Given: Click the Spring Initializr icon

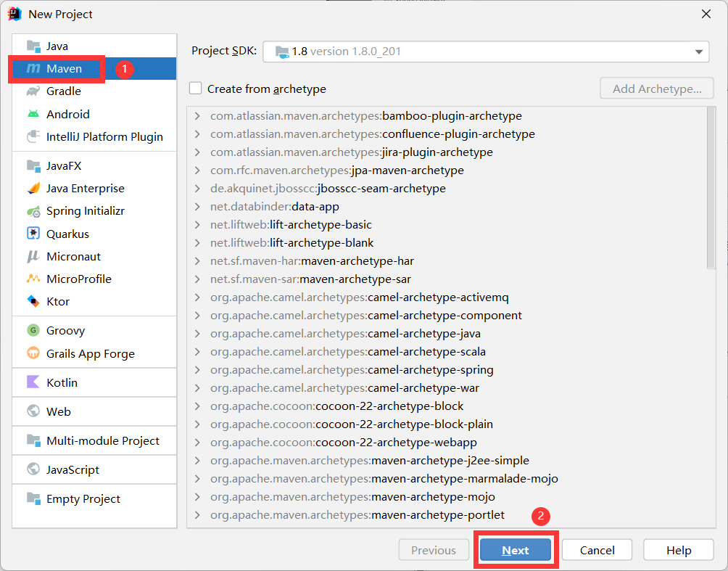Looking at the screenshot, I should click(x=33, y=211).
